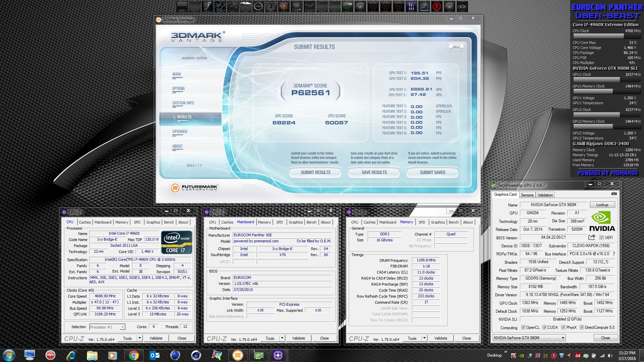Toggle the UEFI checkbox in GPU-Z

click(x=601, y=238)
